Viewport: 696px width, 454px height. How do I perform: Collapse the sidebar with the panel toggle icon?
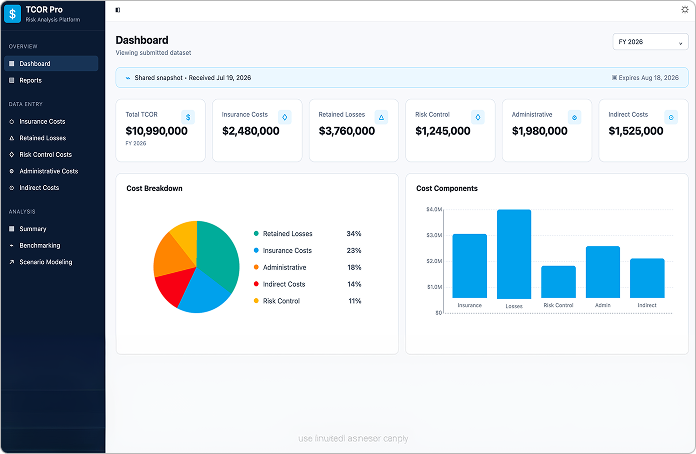[x=118, y=10]
